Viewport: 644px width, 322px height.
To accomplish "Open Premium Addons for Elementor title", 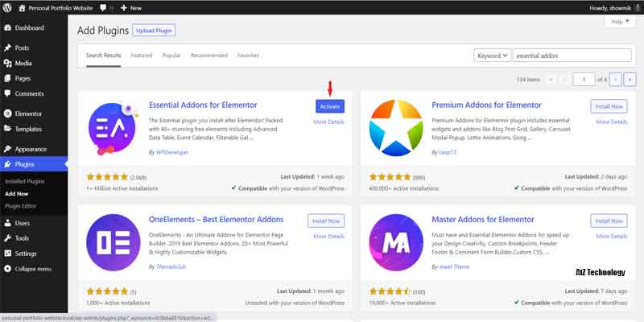I will pyautogui.click(x=487, y=105).
